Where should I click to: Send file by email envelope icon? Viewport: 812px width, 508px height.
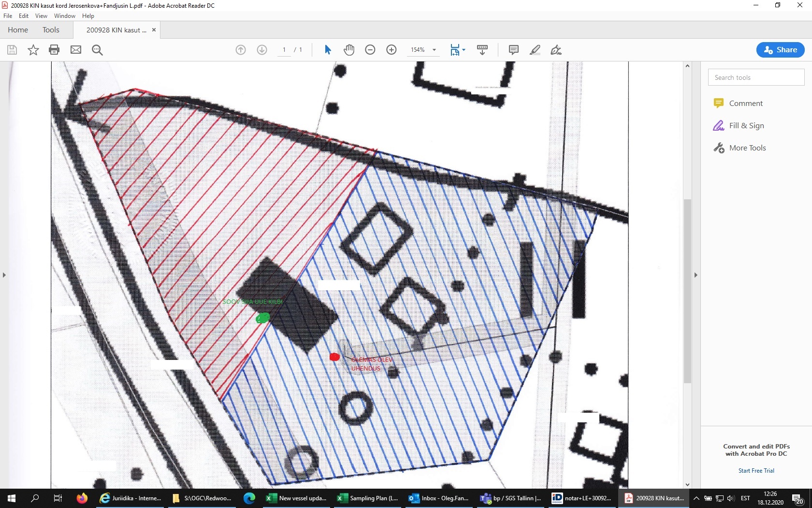[x=76, y=50]
